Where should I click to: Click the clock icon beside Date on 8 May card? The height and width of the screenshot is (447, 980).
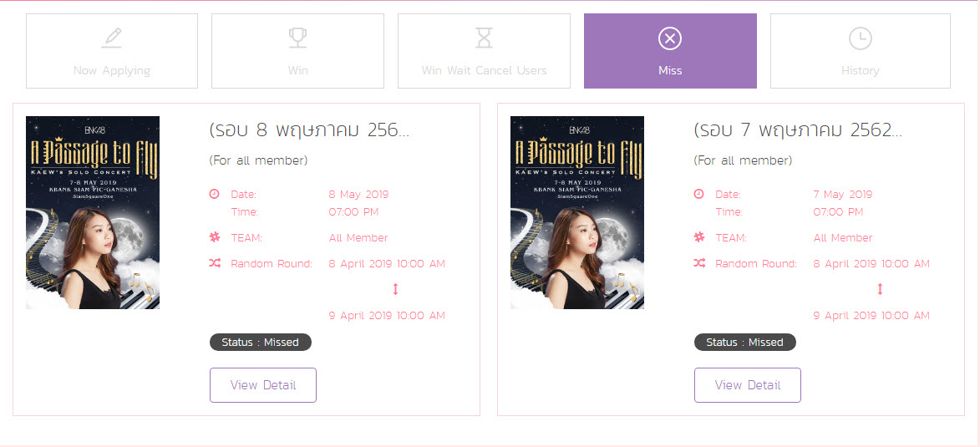pyautogui.click(x=215, y=195)
